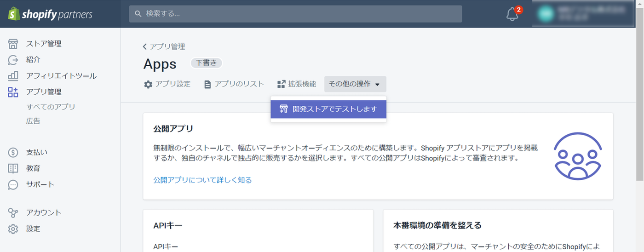Viewport: 644px width, 252px height.
Task: Open the notifications bell icon
Action: pos(512,14)
